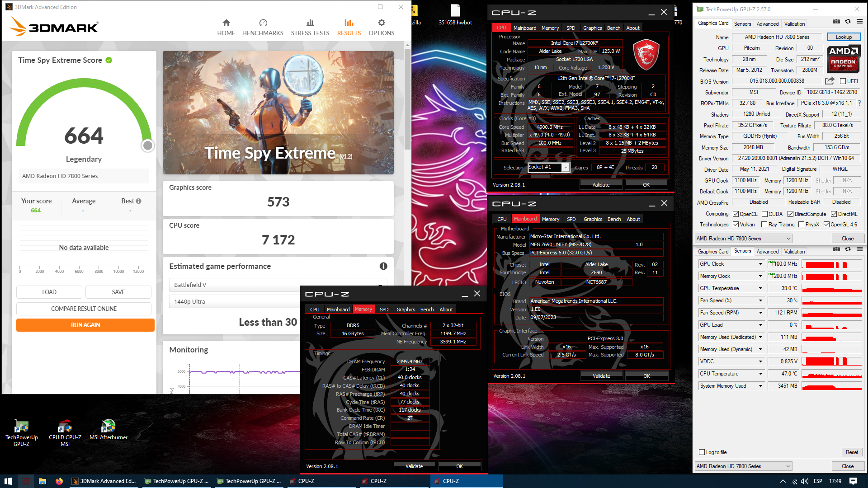The image size is (868, 488).
Task: Refresh the GPU-Z Sensors window
Action: click(848, 249)
